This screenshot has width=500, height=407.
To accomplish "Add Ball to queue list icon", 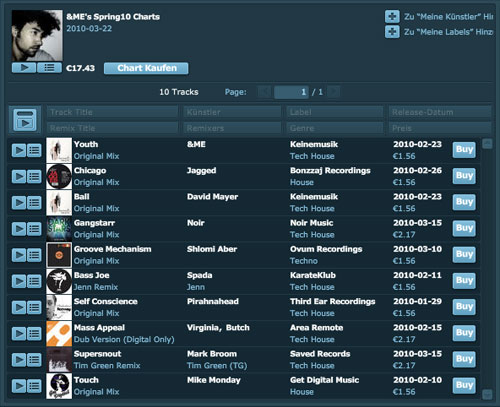I will point(34,203).
